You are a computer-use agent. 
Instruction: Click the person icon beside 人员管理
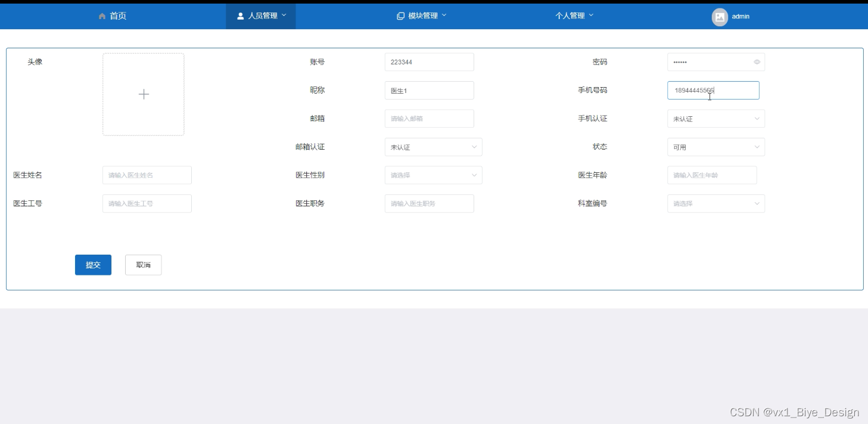[241, 16]
